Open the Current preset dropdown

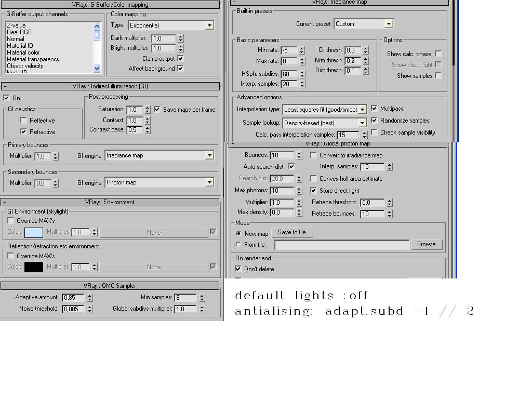coord(389,24)
